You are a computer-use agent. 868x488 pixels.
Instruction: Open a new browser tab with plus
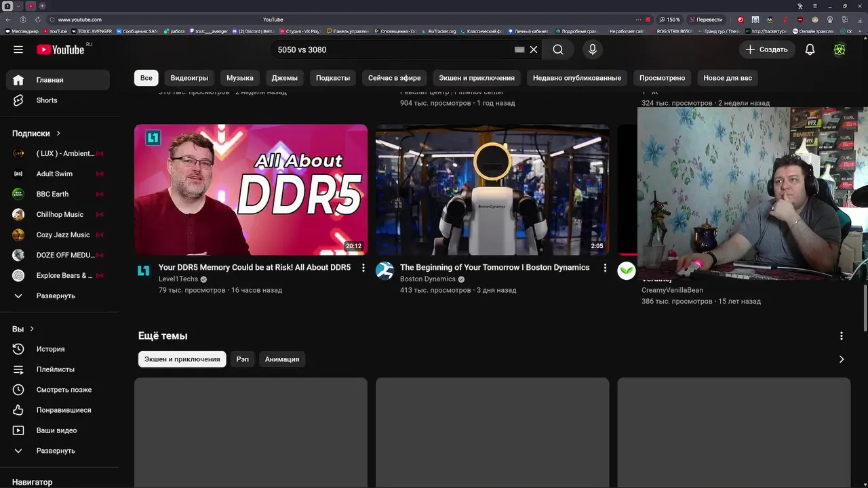click(42, 6)
